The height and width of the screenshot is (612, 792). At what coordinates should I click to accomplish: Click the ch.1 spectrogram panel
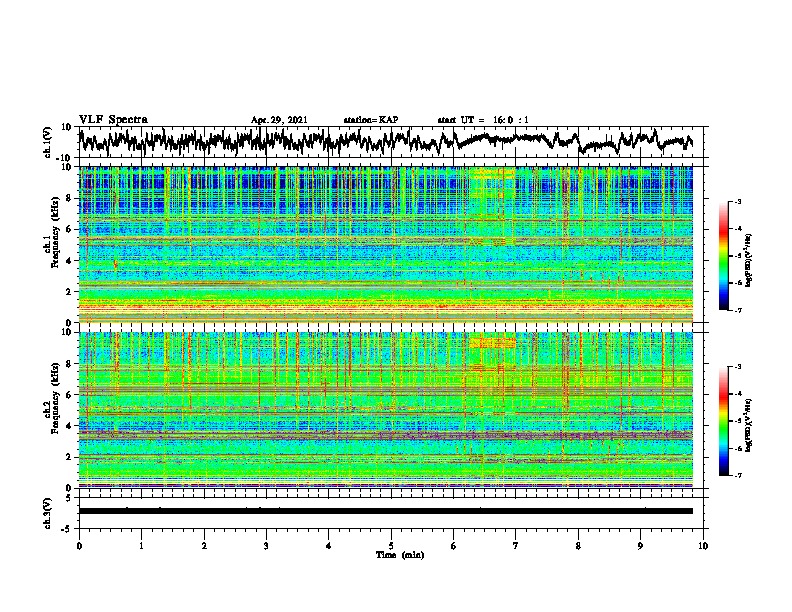pos(386,244)
